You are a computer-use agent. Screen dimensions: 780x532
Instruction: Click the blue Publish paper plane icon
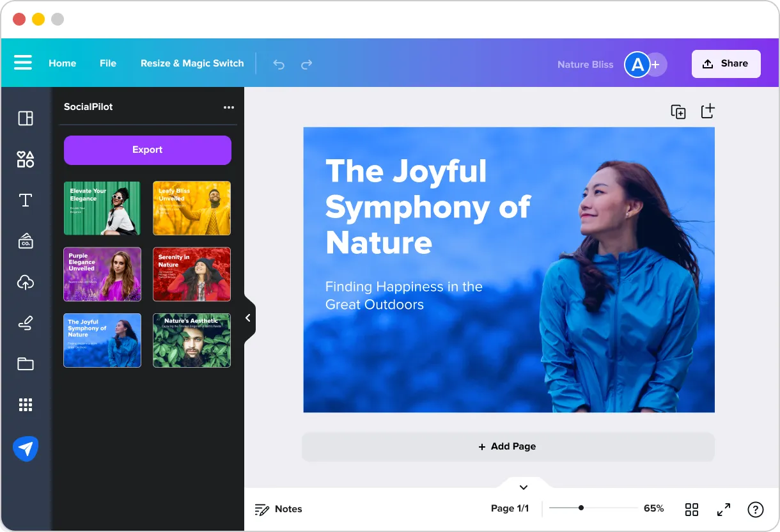pos(26,448)
